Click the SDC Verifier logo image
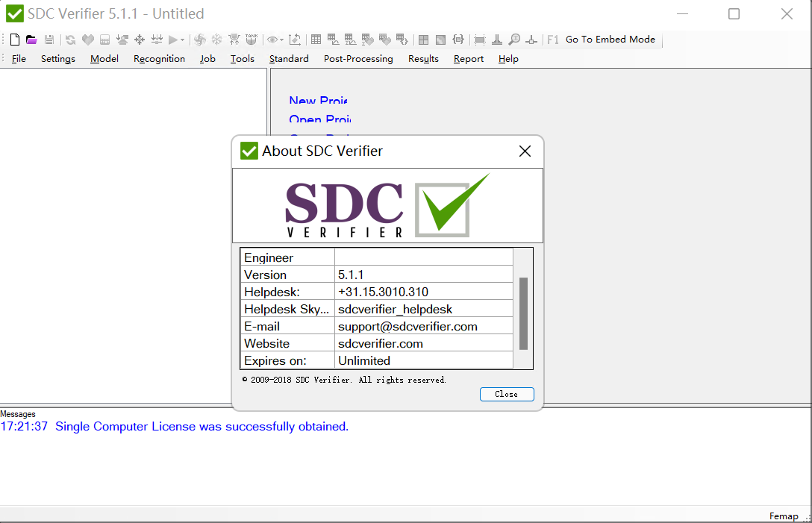Image resolution: width=812 pixels, height=523 pixels. (x=387, y=206)
